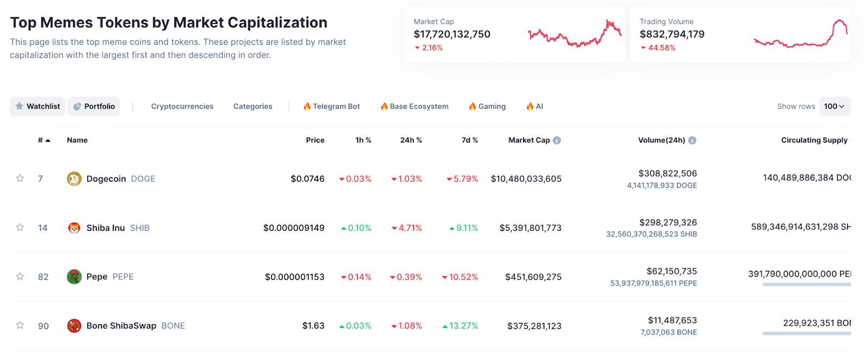Open the Watchlist button
868x355 pixels.
37,106
